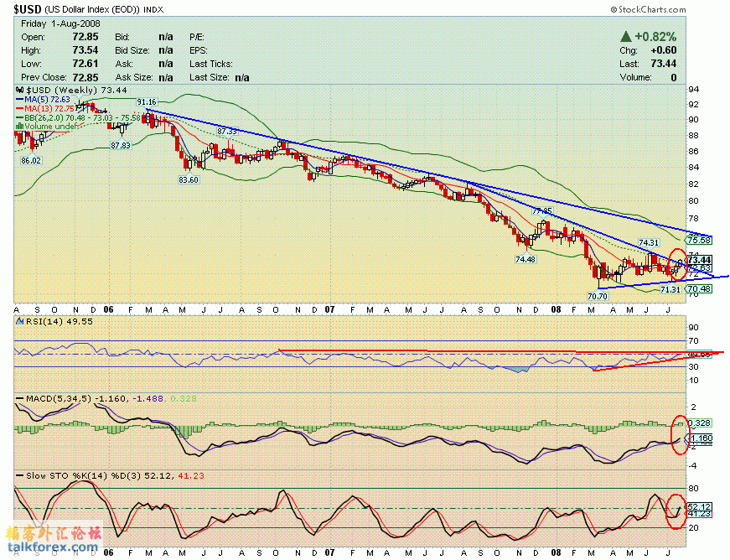Click the 74.48 low label
730x560 pixels.
[525, 259]
